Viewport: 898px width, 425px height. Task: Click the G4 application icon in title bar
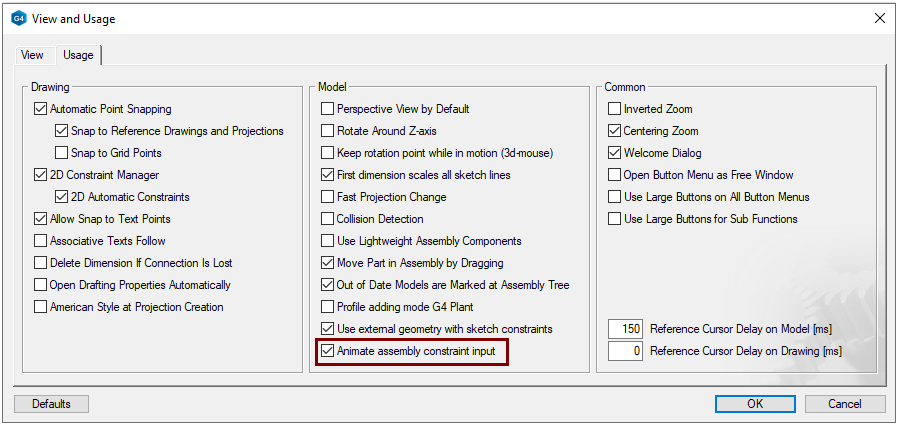[x=17, y=17]
